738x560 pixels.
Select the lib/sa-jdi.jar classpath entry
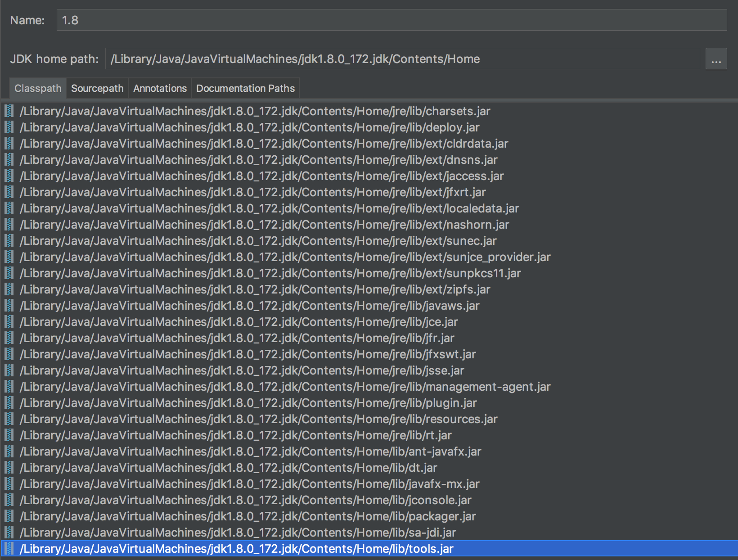(x=369, y=532)
